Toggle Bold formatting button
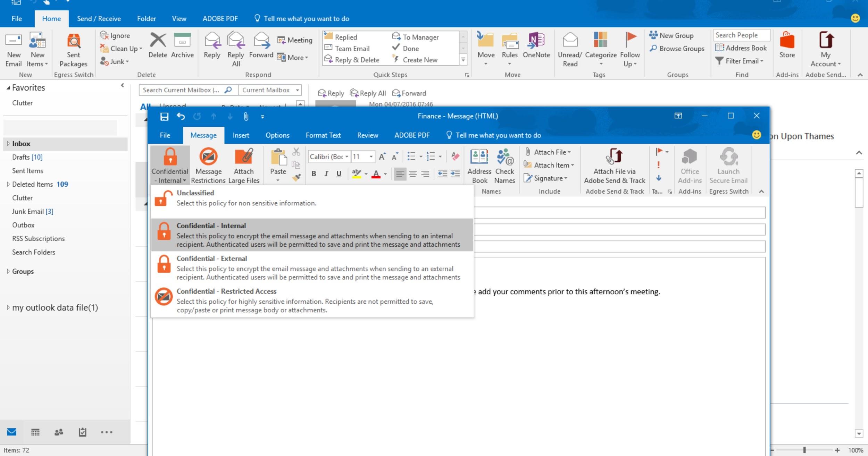This screenshot has width=868, height=456. point(314,174)
